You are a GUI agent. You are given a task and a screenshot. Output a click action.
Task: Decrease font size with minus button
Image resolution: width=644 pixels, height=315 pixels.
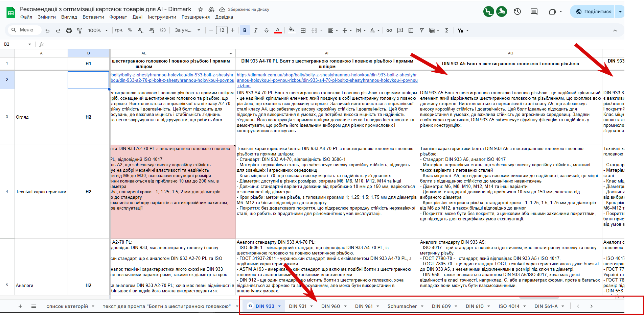click(211, 30)
